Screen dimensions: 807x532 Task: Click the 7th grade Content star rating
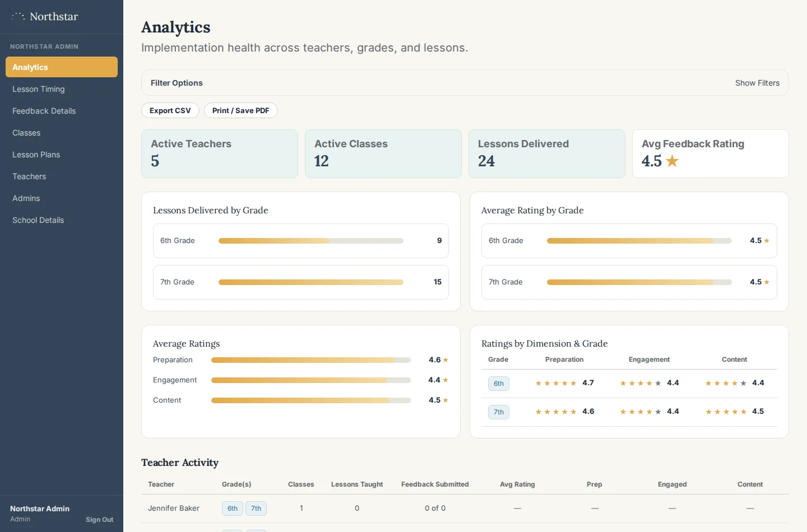click(726, 412)
